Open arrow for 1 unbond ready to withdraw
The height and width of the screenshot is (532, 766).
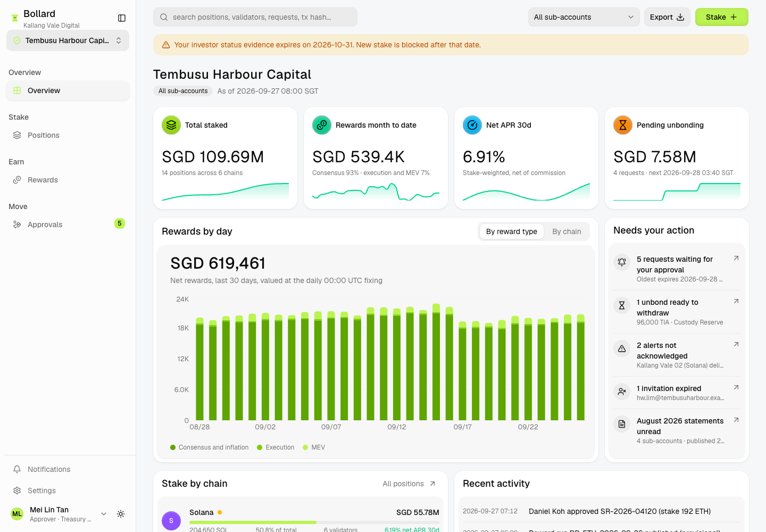736,301
